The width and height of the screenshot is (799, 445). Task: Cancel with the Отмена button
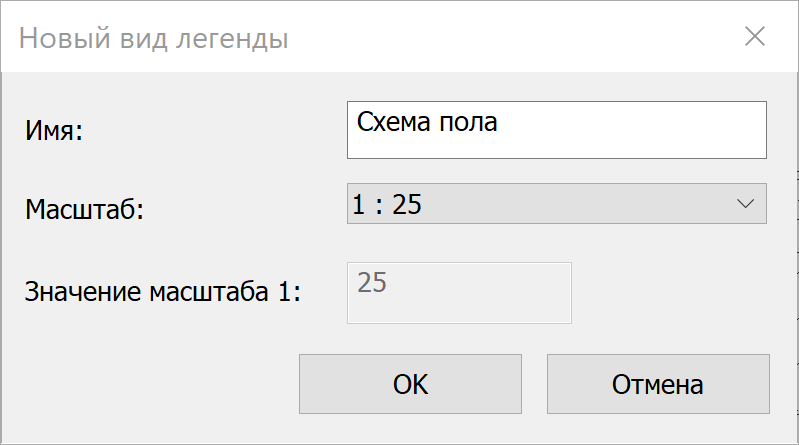point(658,384)
